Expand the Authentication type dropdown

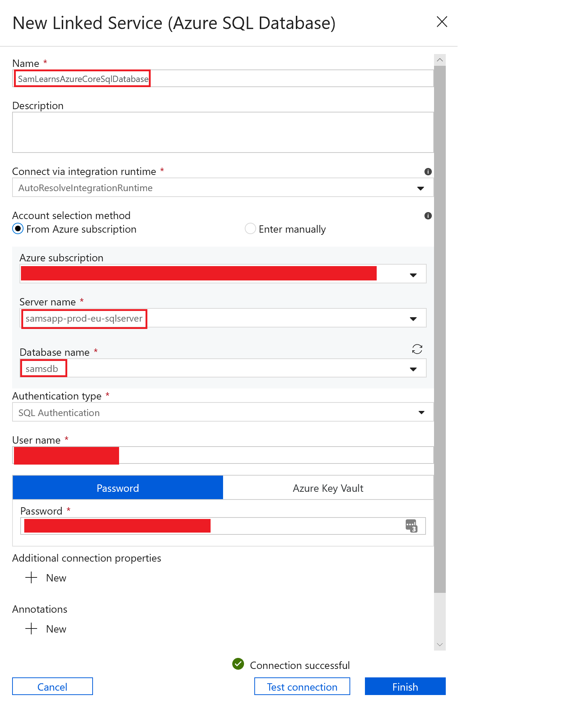pyautogui.click(x=421, y=412)
